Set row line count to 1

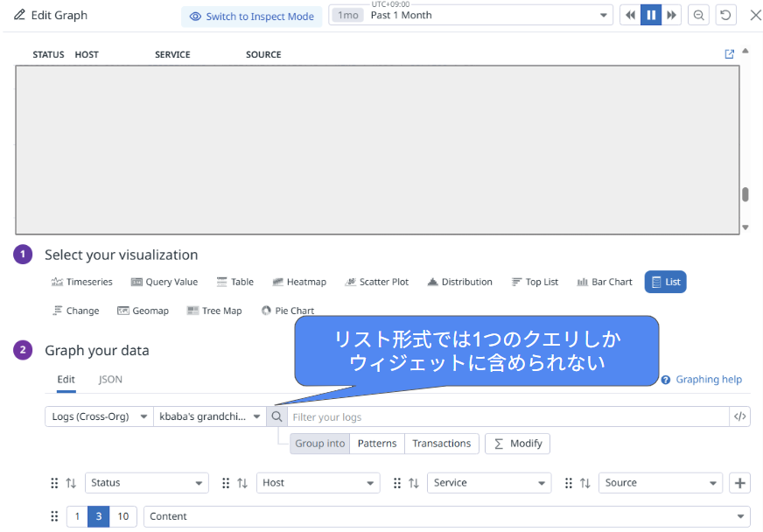77,516
